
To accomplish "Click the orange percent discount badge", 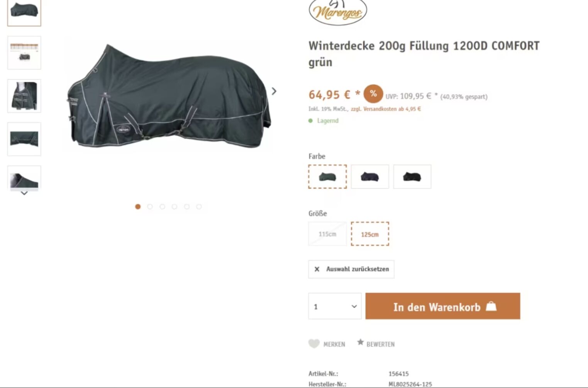I will [x=373, y=94].
